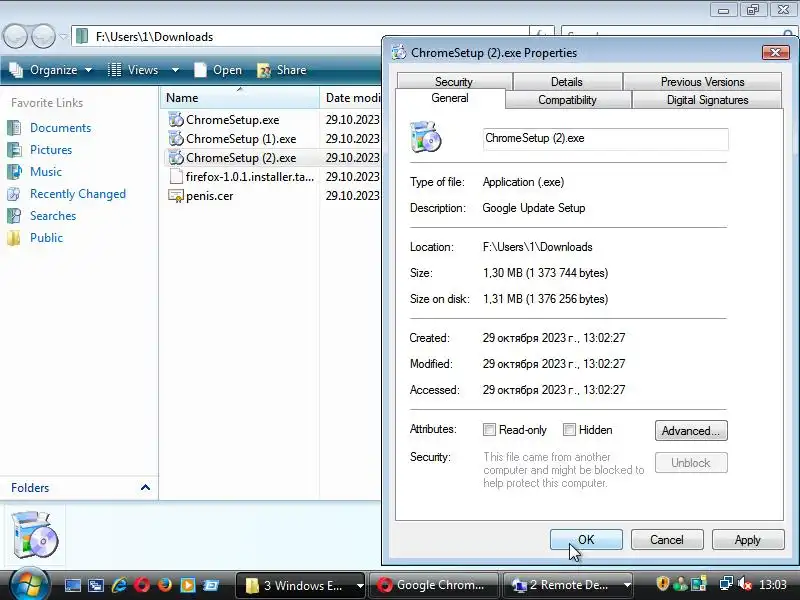Viewport: 800px width, 600px height.
Task: Click the large setup icon in Properties dialog
Action: (426, 137)
